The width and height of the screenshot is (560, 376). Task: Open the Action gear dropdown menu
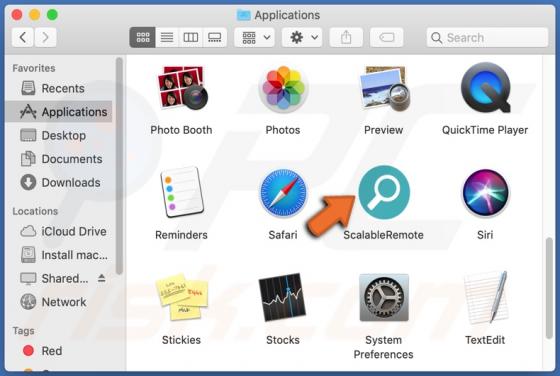tap(302, 37)
